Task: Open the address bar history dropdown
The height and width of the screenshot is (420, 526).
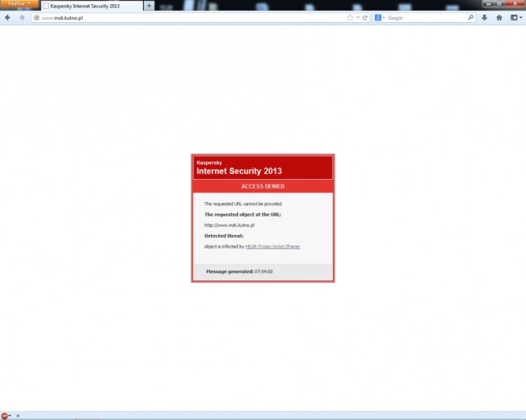Action: click(x=358, y=18)
